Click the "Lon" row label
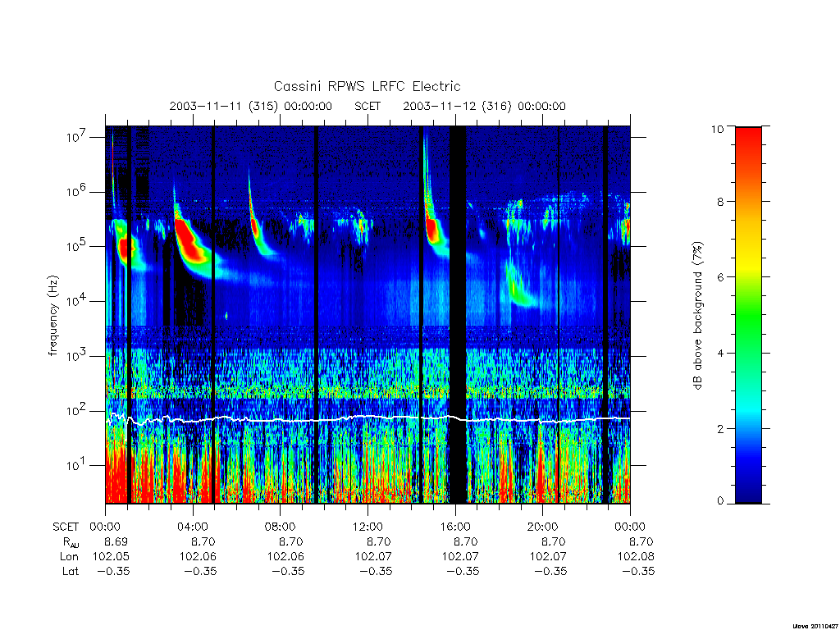Viewport: 840px width, 630px height. point(70,557)
